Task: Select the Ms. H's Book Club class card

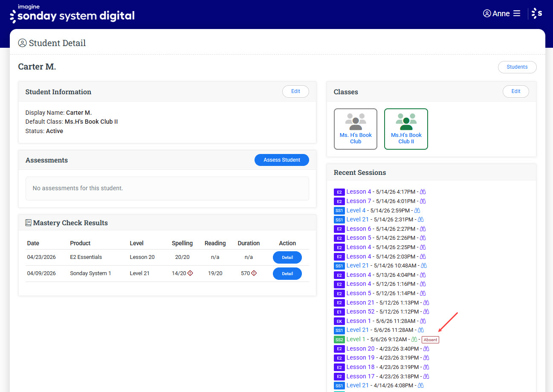Action: tap(356, 129)
